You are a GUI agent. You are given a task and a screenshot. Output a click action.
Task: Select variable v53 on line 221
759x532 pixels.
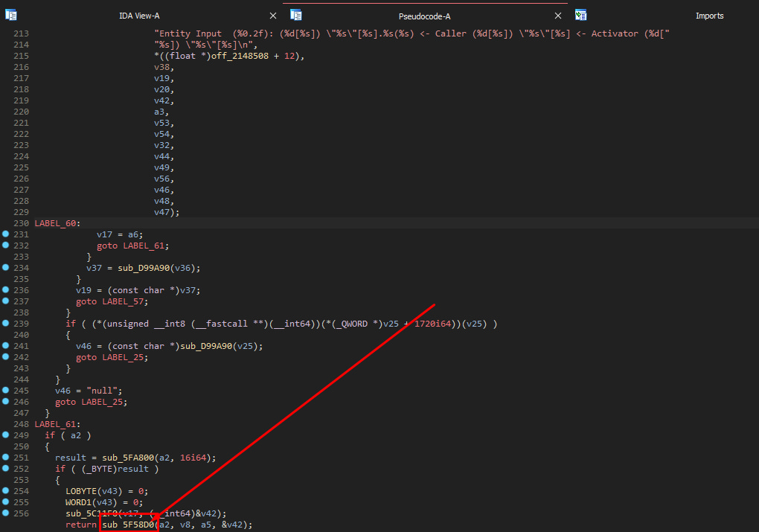161,123
